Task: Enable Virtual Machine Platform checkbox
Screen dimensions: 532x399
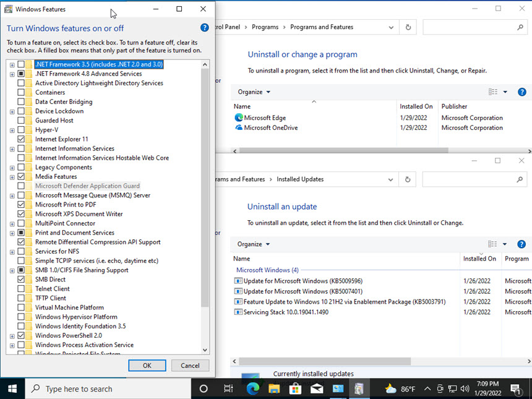Action: pyautogui.click(x=21, y=307)
